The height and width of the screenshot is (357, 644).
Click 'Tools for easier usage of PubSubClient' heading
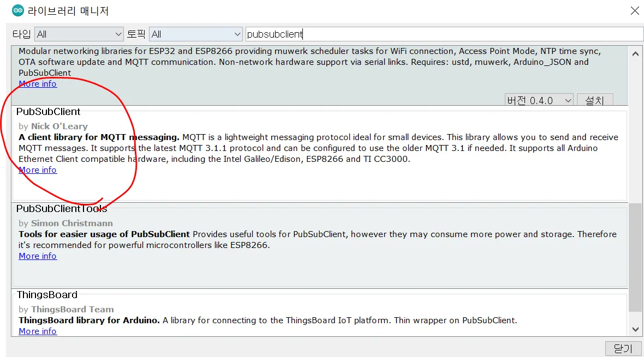(x=104, y=234)
